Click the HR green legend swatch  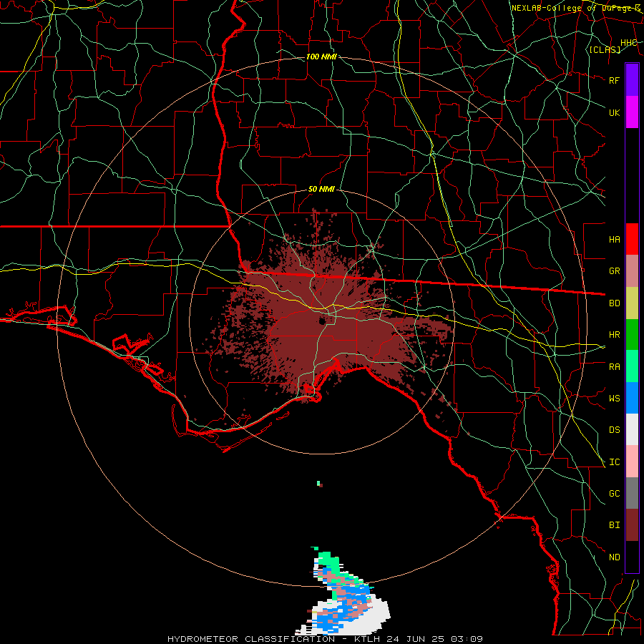[x=632, y=335]
